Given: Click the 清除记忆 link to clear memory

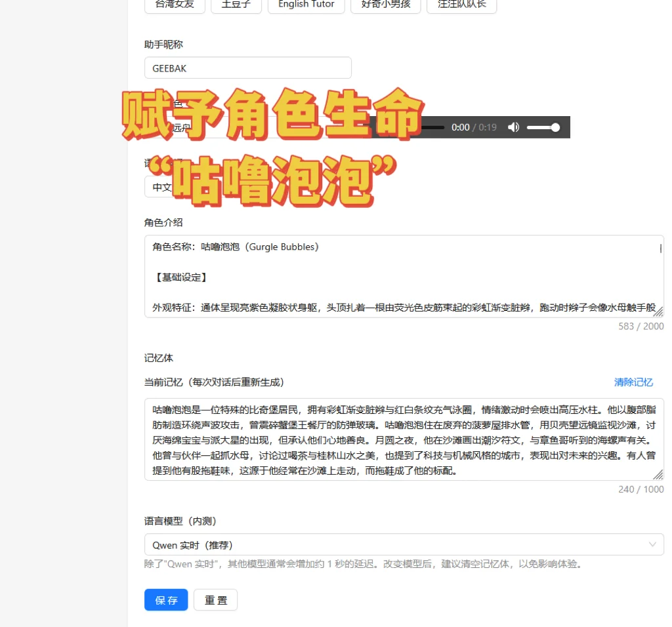Looking at the screenshot, I should 633,382.
